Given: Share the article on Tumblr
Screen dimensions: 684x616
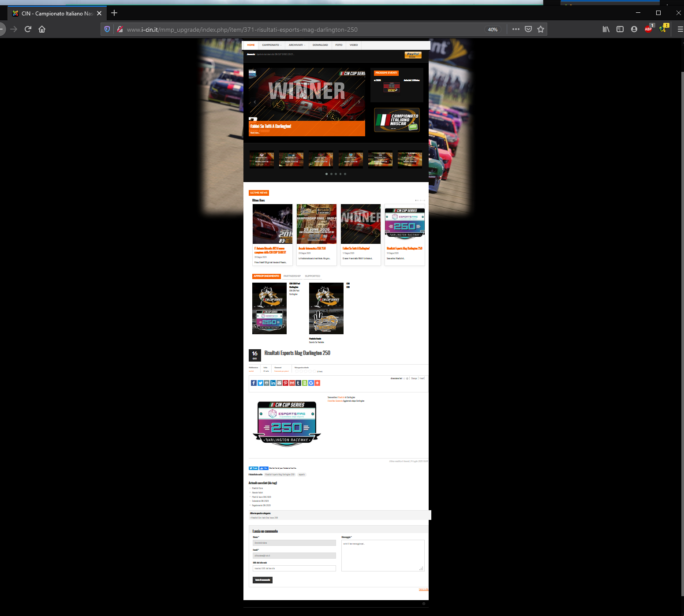Looking at the screenshot, I should (298, 383).
